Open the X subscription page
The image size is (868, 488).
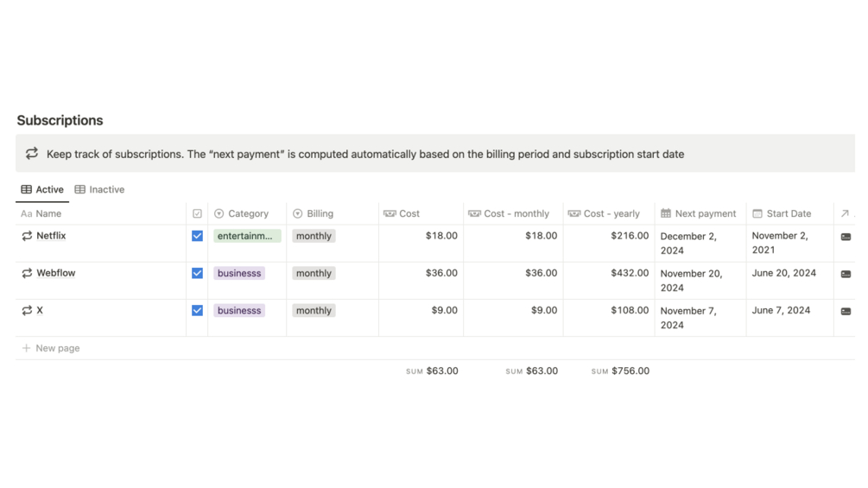click(x=40, y=310)
